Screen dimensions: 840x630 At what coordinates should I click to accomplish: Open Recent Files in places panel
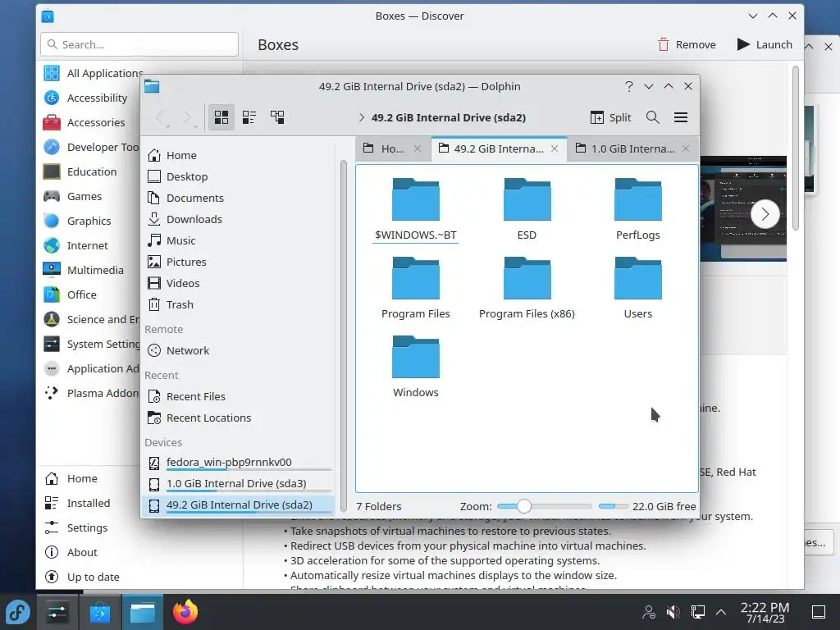click(240, 396)
